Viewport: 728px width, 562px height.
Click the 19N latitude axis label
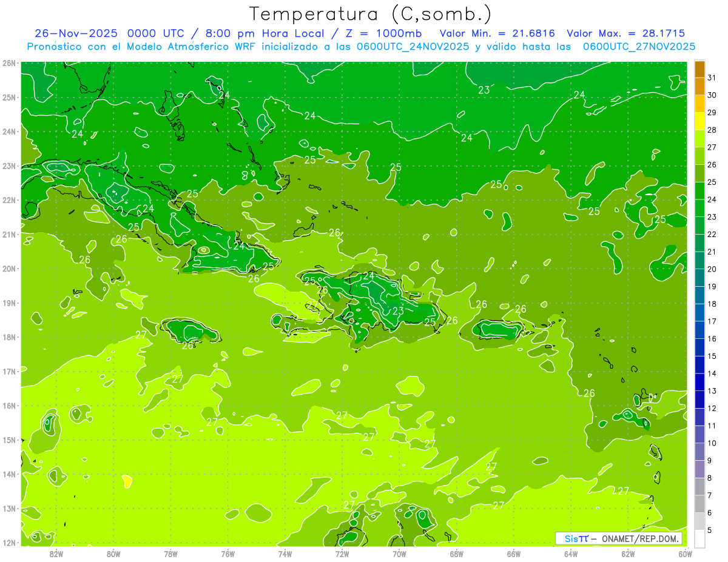(9, 303)
